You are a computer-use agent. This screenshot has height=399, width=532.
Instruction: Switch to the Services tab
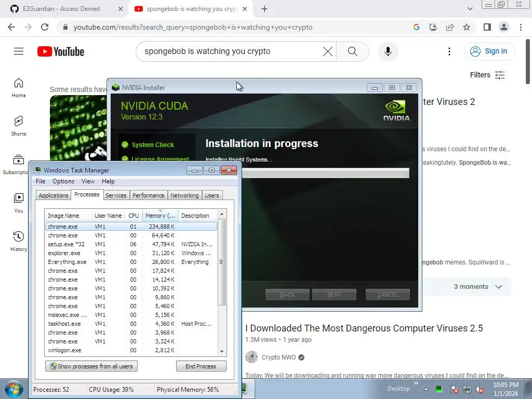point(116,195)
